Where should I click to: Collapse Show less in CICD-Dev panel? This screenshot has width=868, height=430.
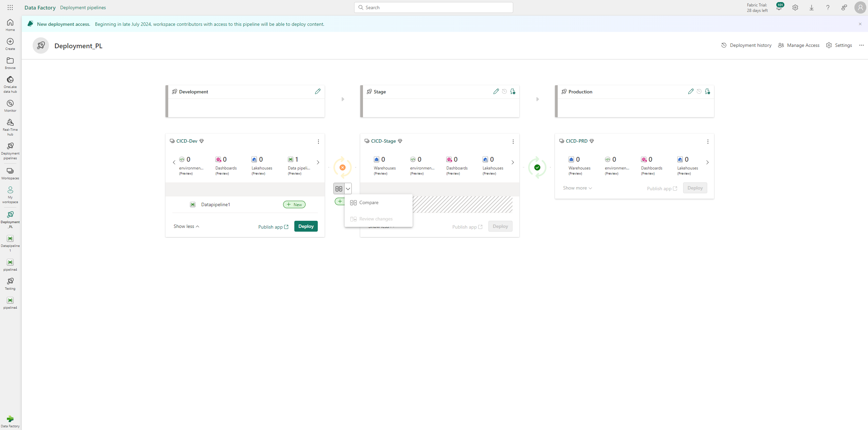pos(187,226)
